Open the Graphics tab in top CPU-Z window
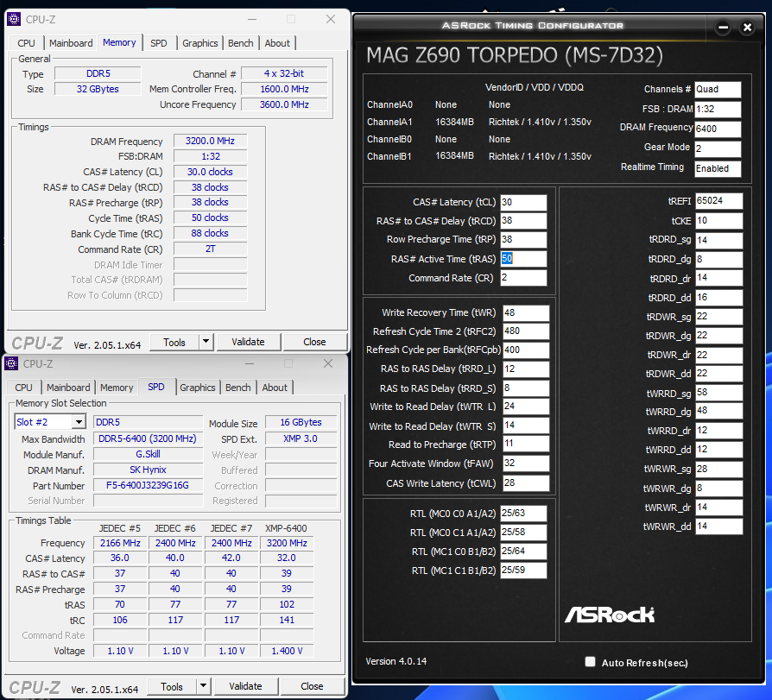The height and width of the screenshot is (700, 772). coord(199,43)
